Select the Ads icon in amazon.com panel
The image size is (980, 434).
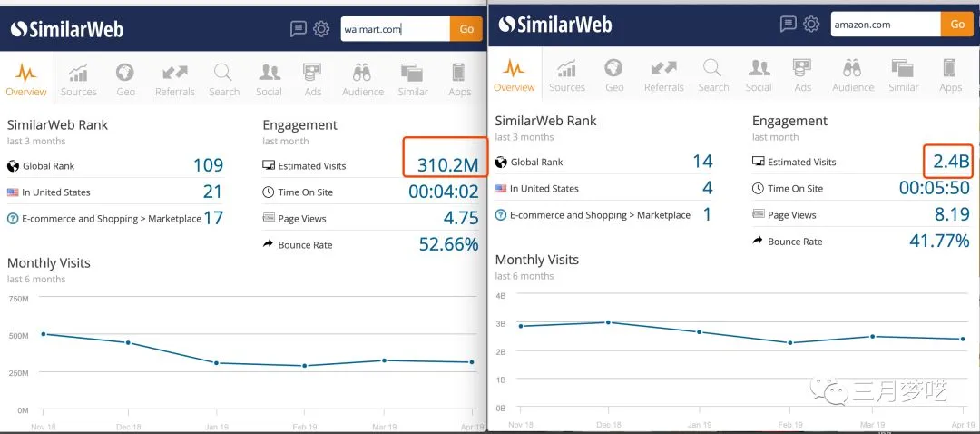pos(802,68)
